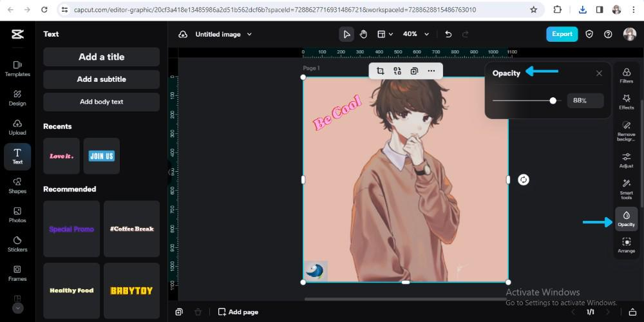644x322 pixels.
Task: Click Add body text button
Action: click(102, 102)
